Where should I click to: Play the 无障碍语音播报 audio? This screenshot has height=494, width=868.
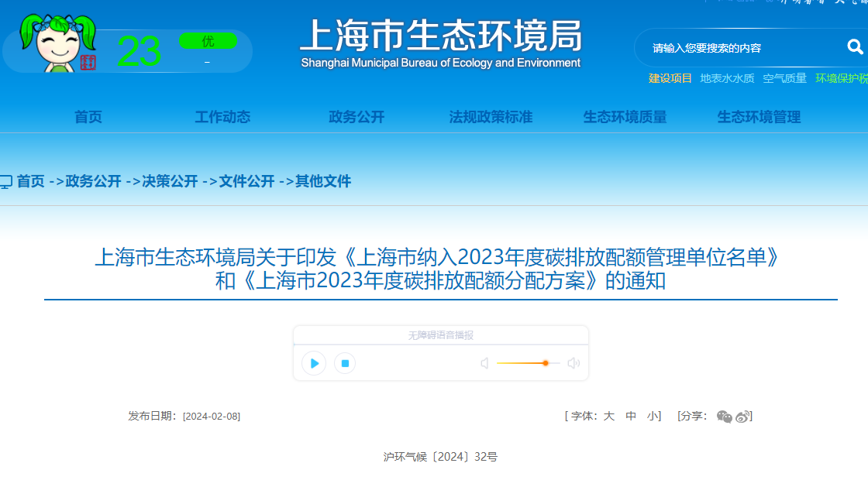tap(314, 362)
